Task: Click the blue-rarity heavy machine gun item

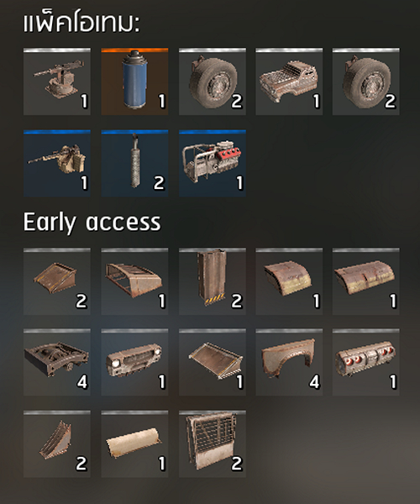Action: click(57, 163)
